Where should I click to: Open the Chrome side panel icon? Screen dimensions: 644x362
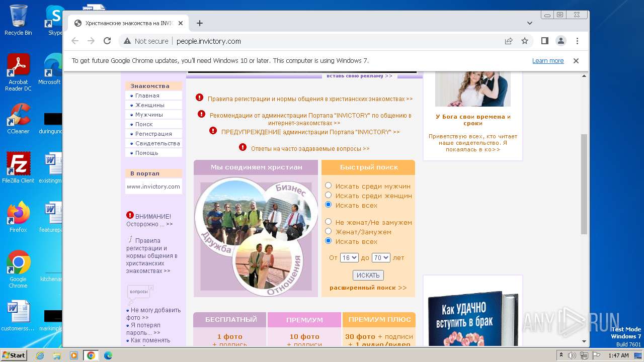point(545,41)
